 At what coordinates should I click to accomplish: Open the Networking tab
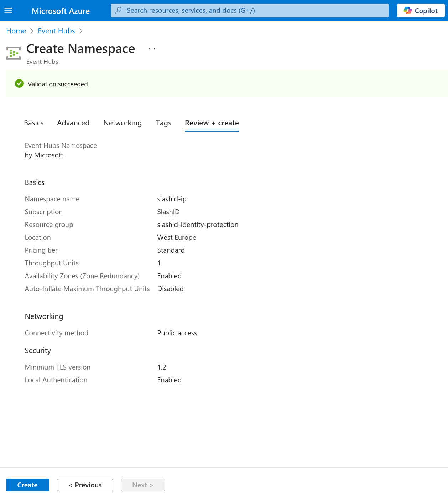coord(123,123)
